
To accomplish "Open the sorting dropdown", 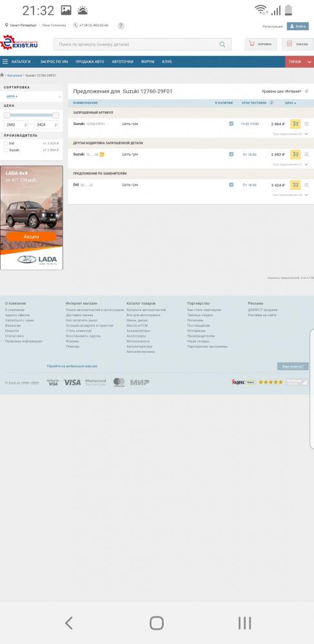I will coord(32,97).
